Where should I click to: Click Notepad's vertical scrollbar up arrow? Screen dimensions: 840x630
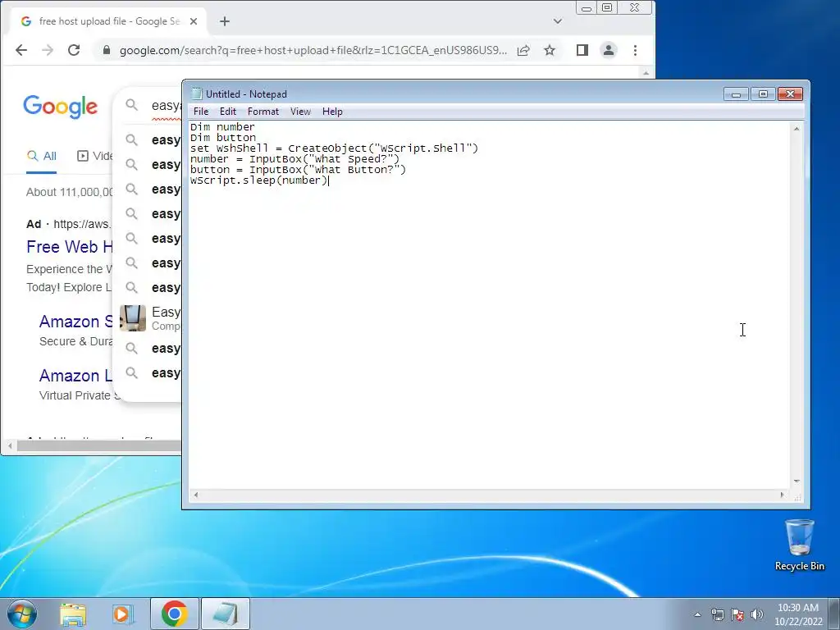pyautogui.click(x=797, y=129)
